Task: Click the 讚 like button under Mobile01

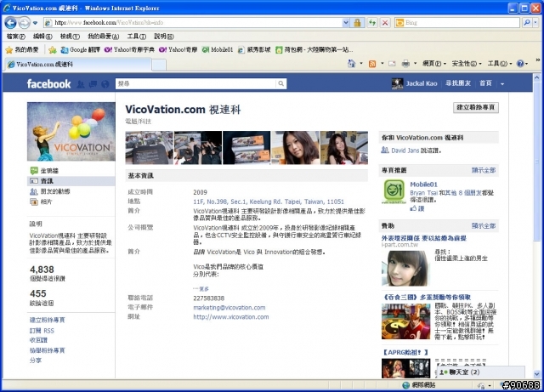Action: [417, 208]
